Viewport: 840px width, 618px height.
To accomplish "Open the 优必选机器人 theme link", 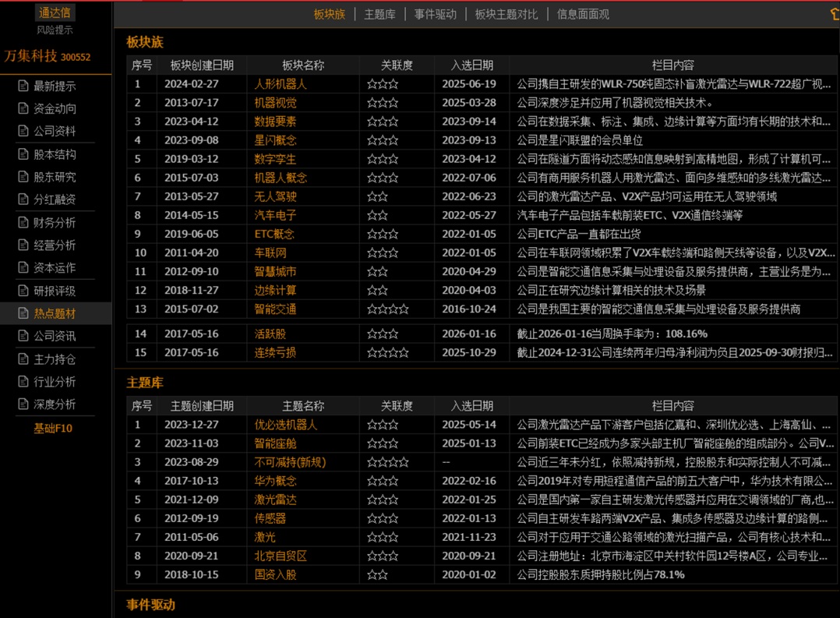I will 285,425.
